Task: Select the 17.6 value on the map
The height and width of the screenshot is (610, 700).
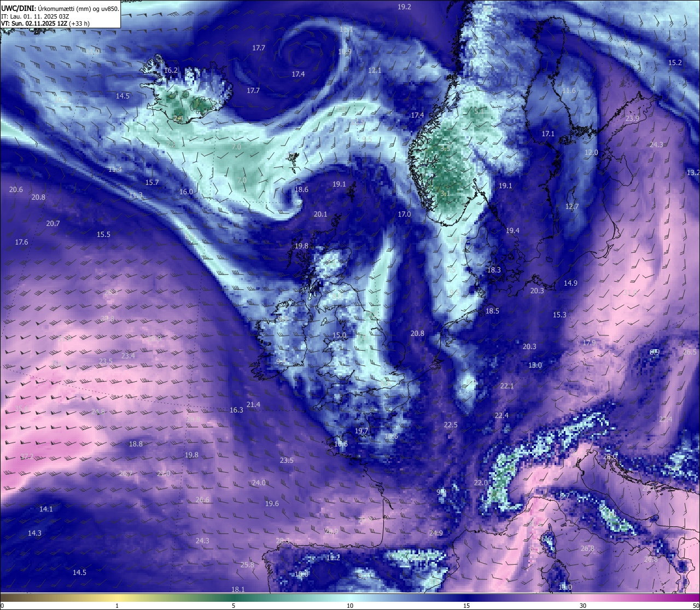Action: (x=21, y=242)
